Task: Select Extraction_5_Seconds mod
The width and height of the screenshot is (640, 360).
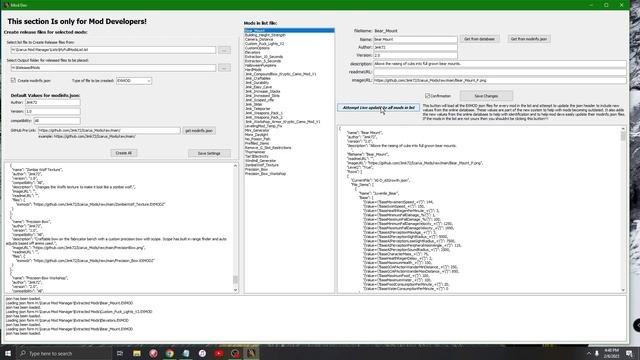Action: tap(289, 61)
